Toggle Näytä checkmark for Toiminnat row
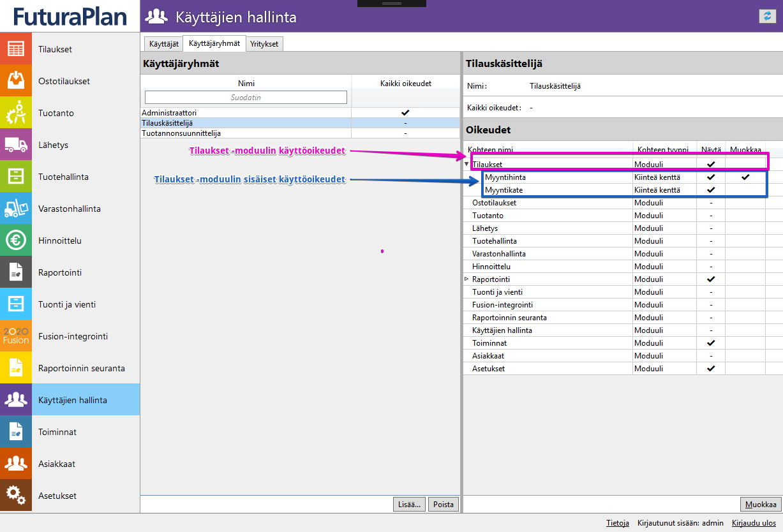The width and height of the screenshot is (783, 532). pyautogui.click(x=712, y=343)
